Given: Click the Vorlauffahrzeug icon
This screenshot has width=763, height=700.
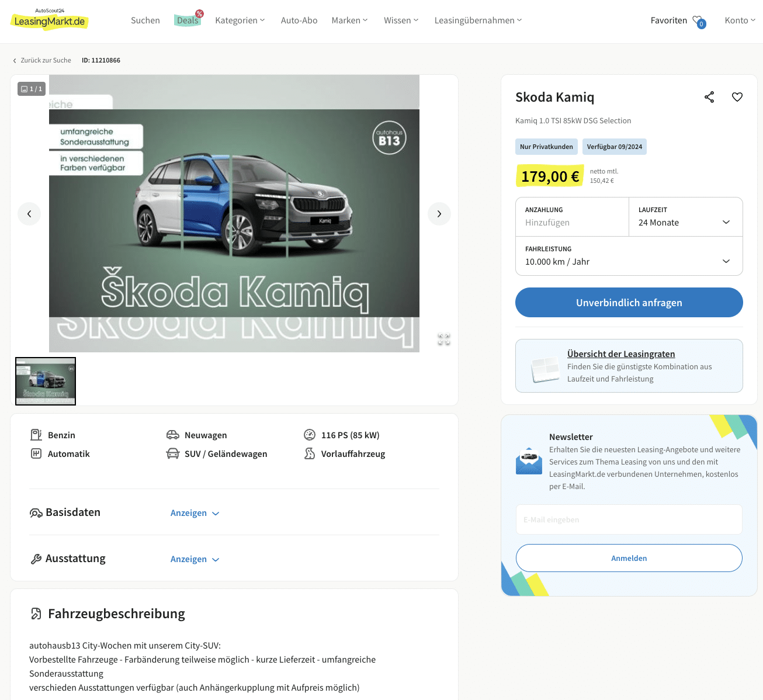Looking at the screenshot, I should point(310,453).
